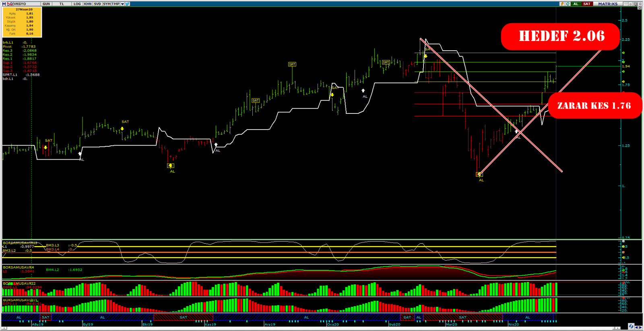
Task: Open the dropdown arrow next to TMP
Action: click(x=122, y=4)
